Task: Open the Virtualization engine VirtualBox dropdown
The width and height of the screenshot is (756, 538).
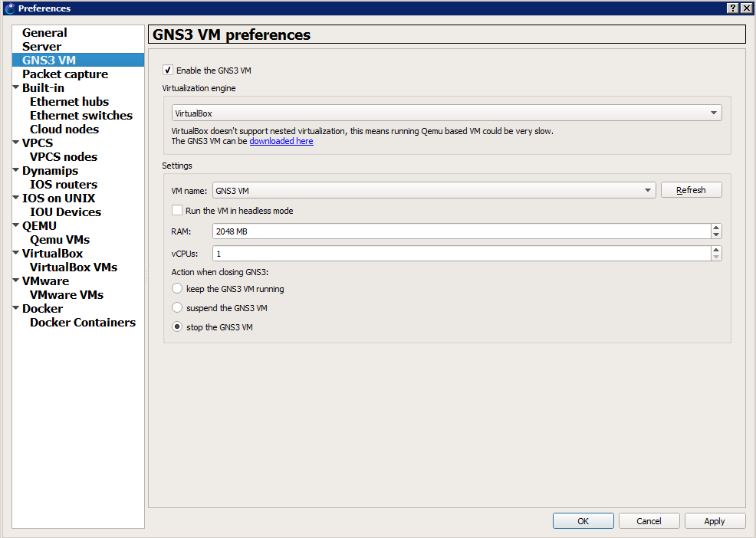Action: [x=446, y=113]
